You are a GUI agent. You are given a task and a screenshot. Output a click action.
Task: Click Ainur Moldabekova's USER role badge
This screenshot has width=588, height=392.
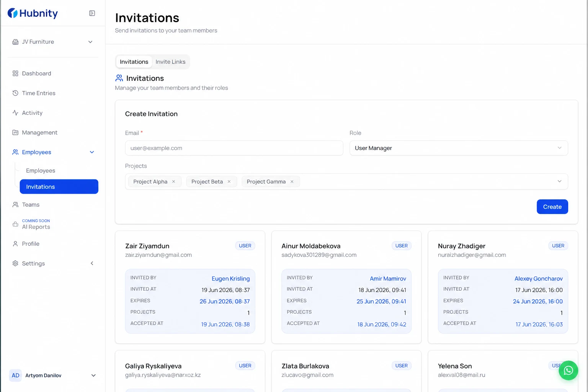pos(402,246)
